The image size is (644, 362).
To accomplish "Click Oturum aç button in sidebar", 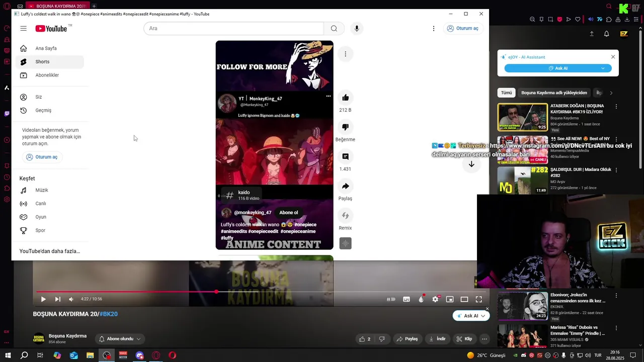I will (42, 157).
